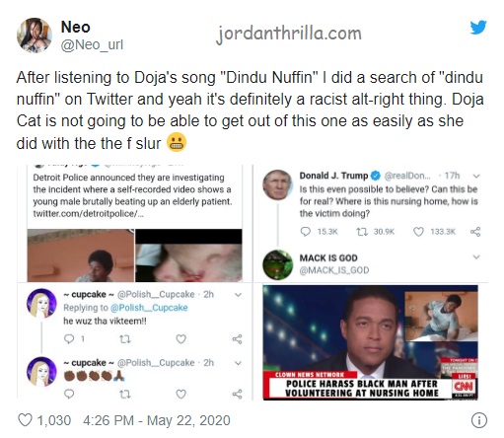Retweet the 'he wuz tha vikteem!!' reply
The image size is (504, 438).
click(125, 339)
